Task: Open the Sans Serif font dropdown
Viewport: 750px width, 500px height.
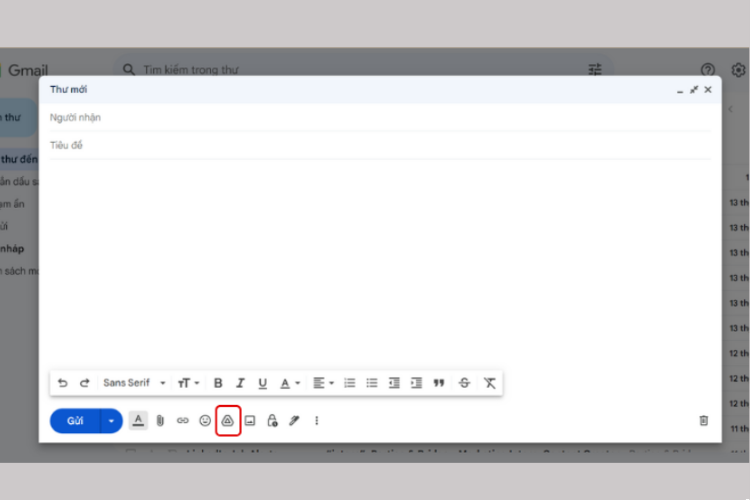Action: (x=134, y=383)
